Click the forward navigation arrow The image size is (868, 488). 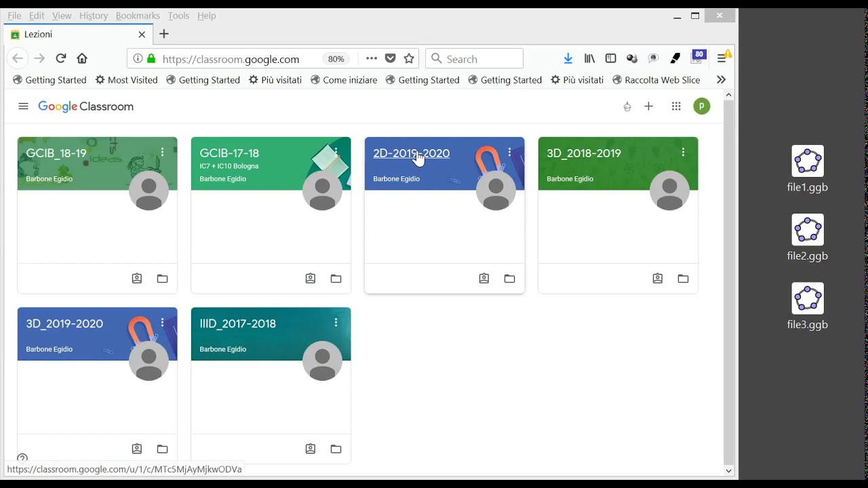tap(39, 58)
